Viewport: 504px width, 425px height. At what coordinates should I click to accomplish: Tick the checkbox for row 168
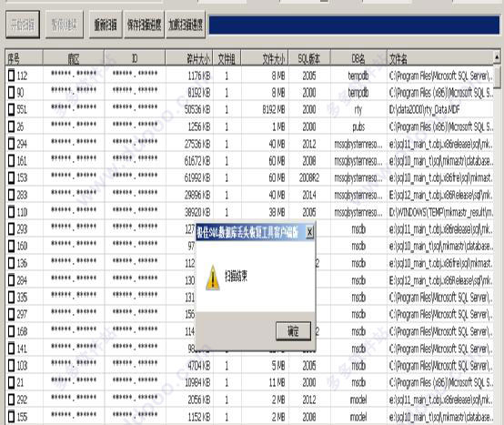[11, 331]
